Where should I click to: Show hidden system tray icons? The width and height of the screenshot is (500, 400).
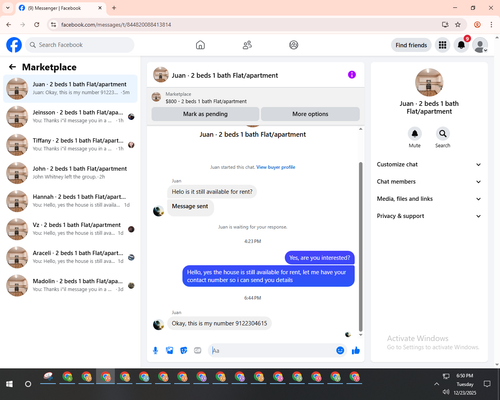[x=436, y=384]
